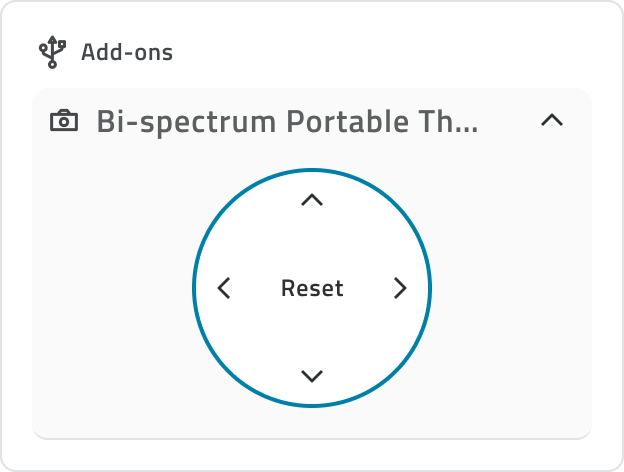Move the thermal camera view rightward

(x=400, y=289)
